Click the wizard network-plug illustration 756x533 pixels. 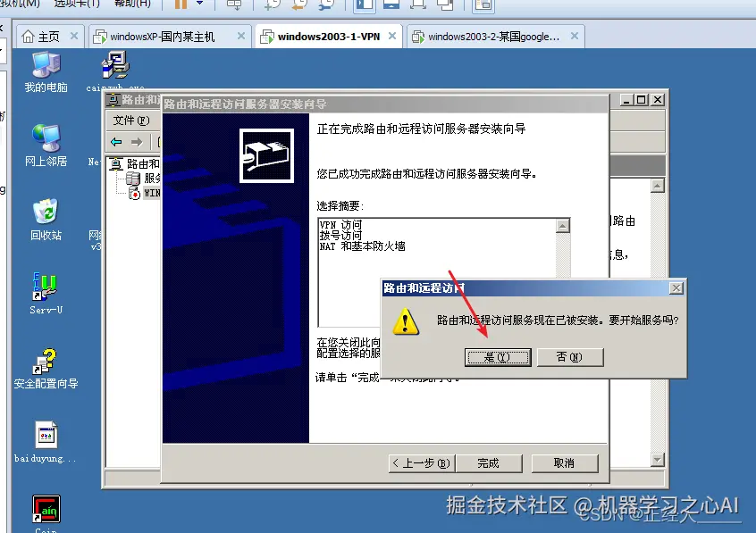tap(266, 155)
